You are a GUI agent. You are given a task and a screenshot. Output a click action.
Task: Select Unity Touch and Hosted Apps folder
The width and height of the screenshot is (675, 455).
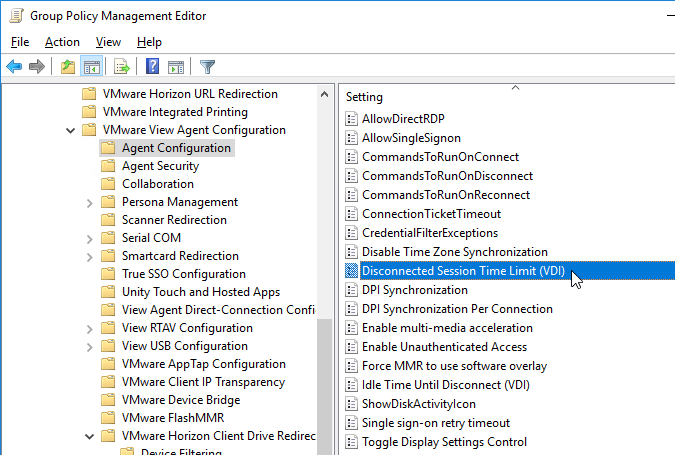point(201,292)
